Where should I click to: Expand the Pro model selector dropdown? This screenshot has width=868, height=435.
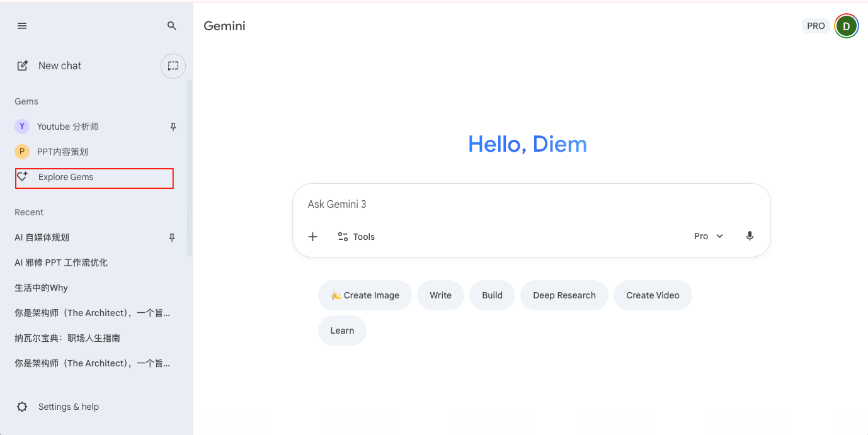tap(709, 236)
